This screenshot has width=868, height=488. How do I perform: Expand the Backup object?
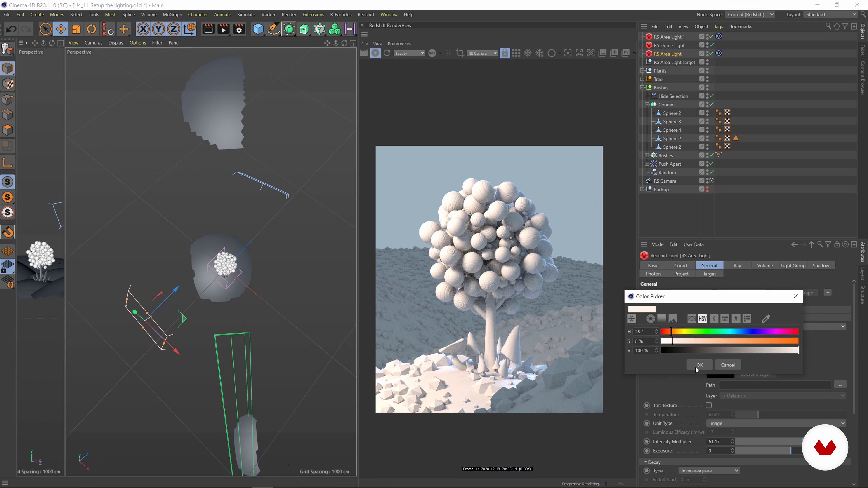tap(642, 189)
